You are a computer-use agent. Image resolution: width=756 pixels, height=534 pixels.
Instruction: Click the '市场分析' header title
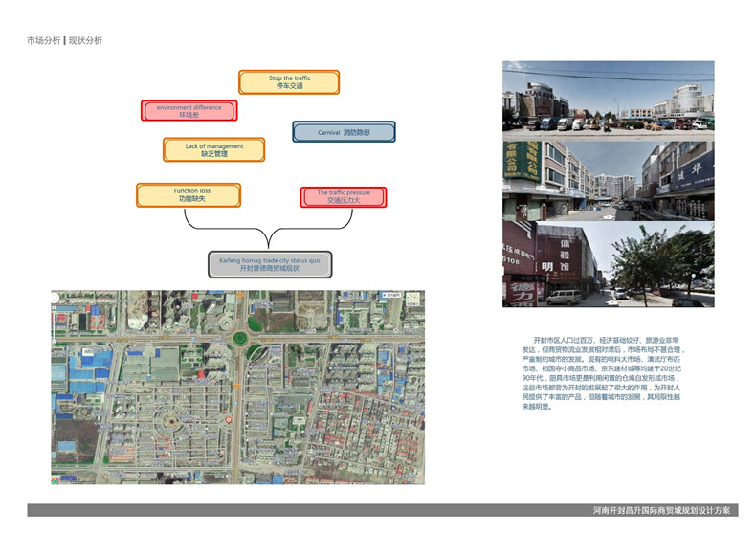pos(43,41)
